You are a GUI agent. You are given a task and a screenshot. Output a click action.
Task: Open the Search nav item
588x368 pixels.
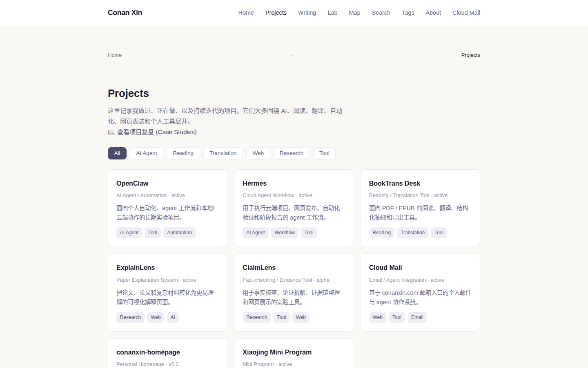tap(381, 13)
